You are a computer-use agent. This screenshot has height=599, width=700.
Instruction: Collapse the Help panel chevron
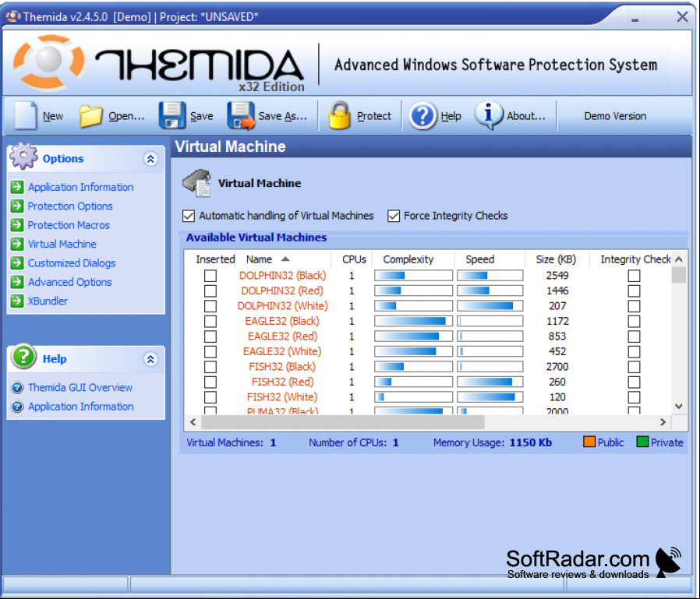coord(151,359)
